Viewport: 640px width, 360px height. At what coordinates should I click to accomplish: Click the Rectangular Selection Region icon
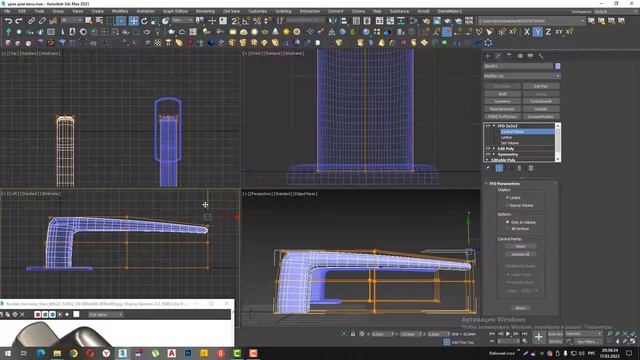pos(111,20)
